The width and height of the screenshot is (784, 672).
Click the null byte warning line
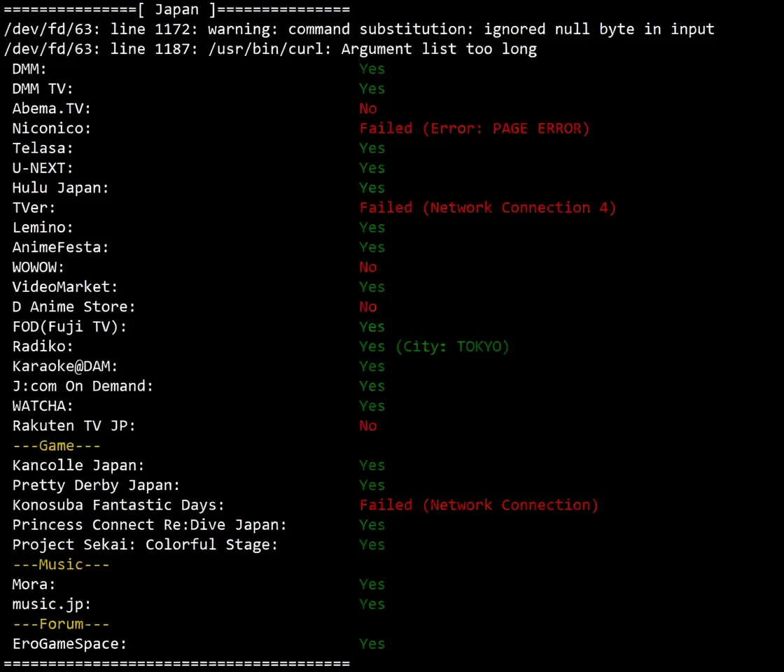tap(358, 29)
